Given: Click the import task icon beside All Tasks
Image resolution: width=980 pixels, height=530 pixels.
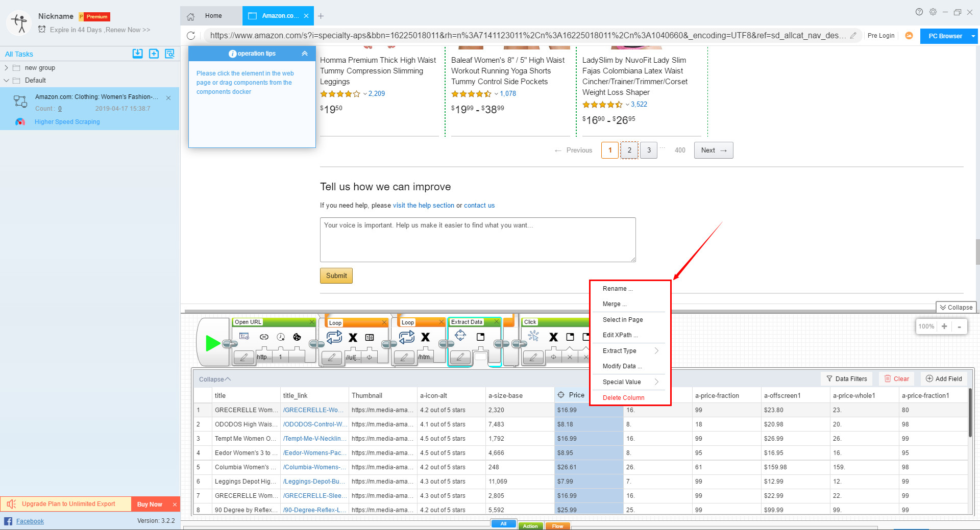Looking at the screenshot, I should [x=138, y=54].
